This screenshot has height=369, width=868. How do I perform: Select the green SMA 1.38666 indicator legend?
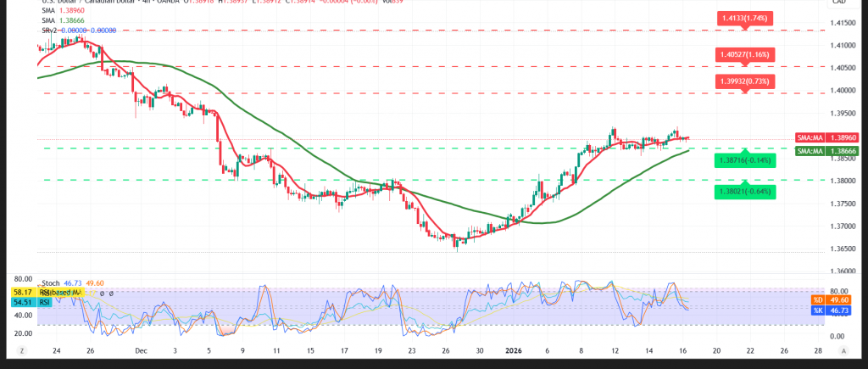pyautogui.click(x=64, y=20)
